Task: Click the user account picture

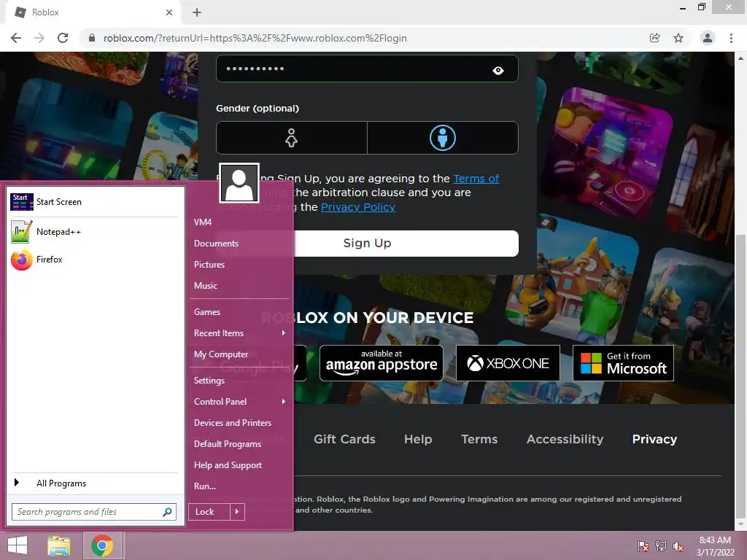Action: pos(239,183)
